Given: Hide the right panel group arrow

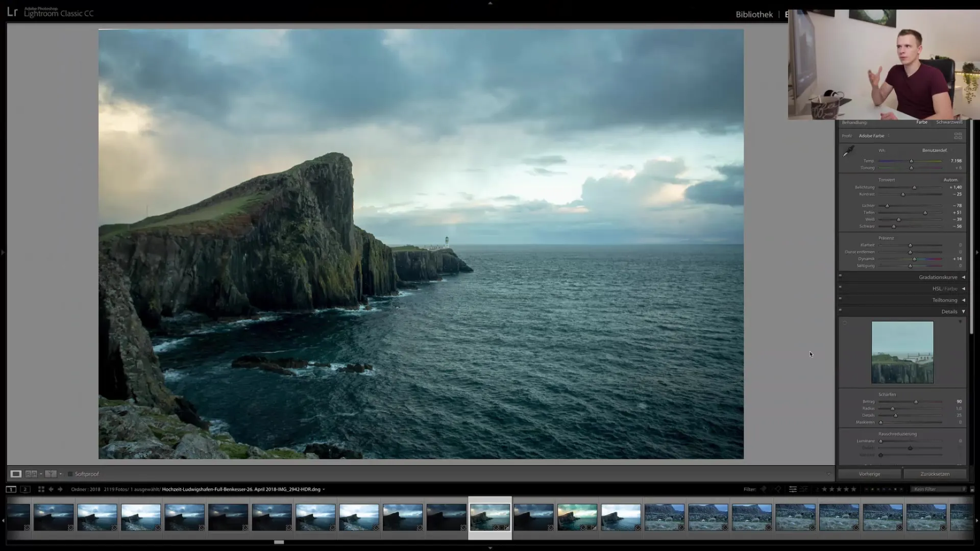Looking at the screenshot, I should click(x=977, y=252).
